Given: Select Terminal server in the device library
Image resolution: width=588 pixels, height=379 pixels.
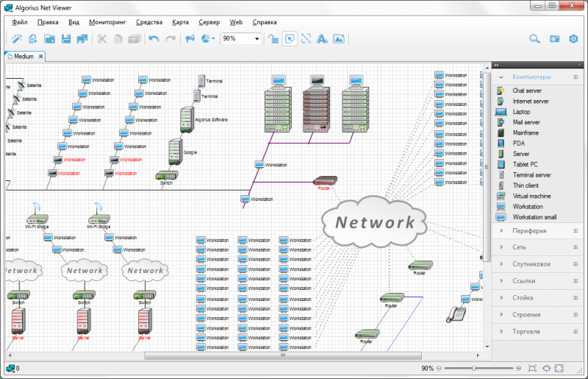Looking at the screenshot, I should click(x=531, y=174).
